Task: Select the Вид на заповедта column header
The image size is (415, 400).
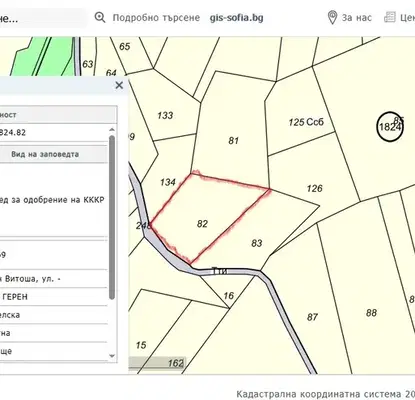Action: (x=45, y=154)
